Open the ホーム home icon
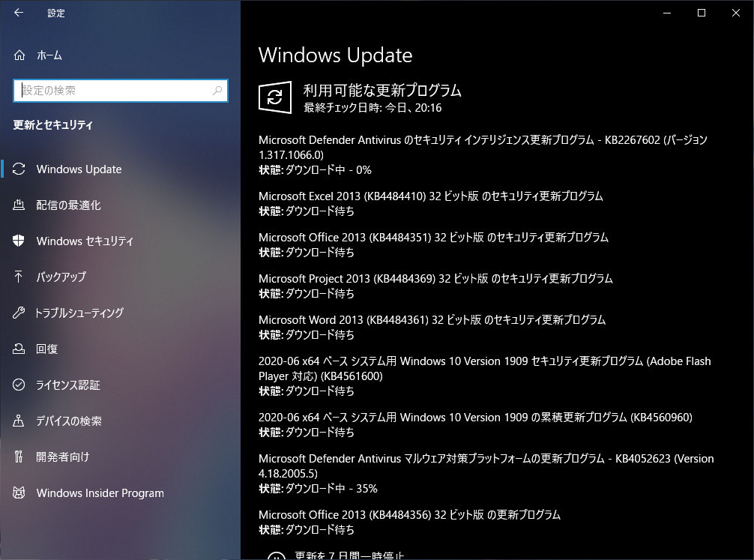 point(19,55)
